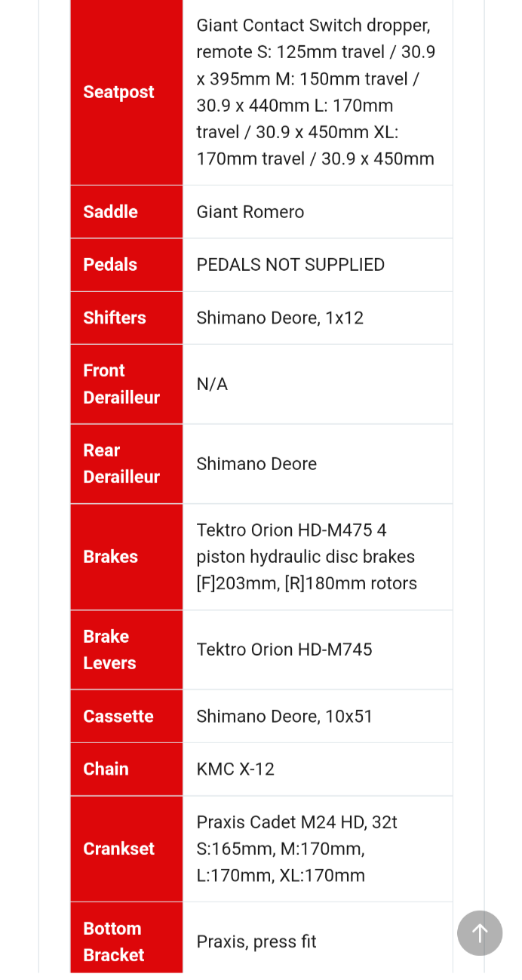Tap the N/A front derailleur value

[x=212, y=384]
